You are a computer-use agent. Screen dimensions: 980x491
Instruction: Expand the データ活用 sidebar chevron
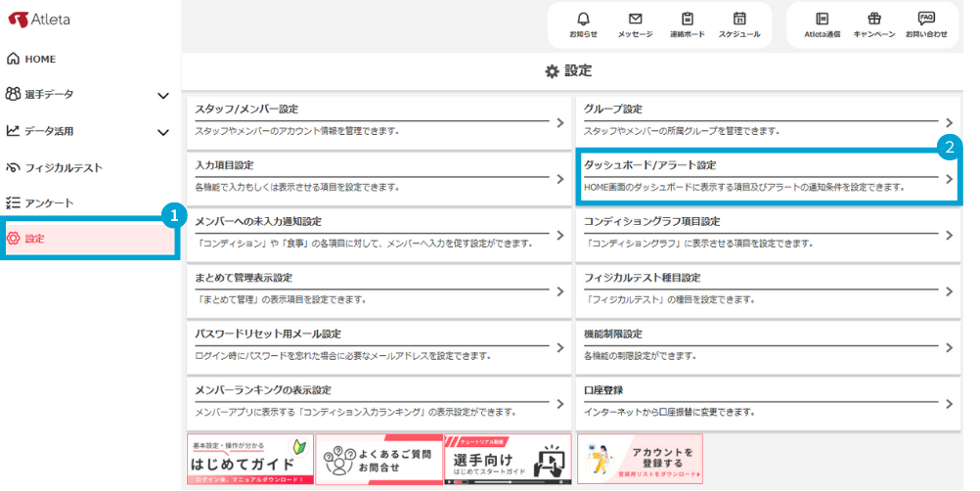pos(163,131)
